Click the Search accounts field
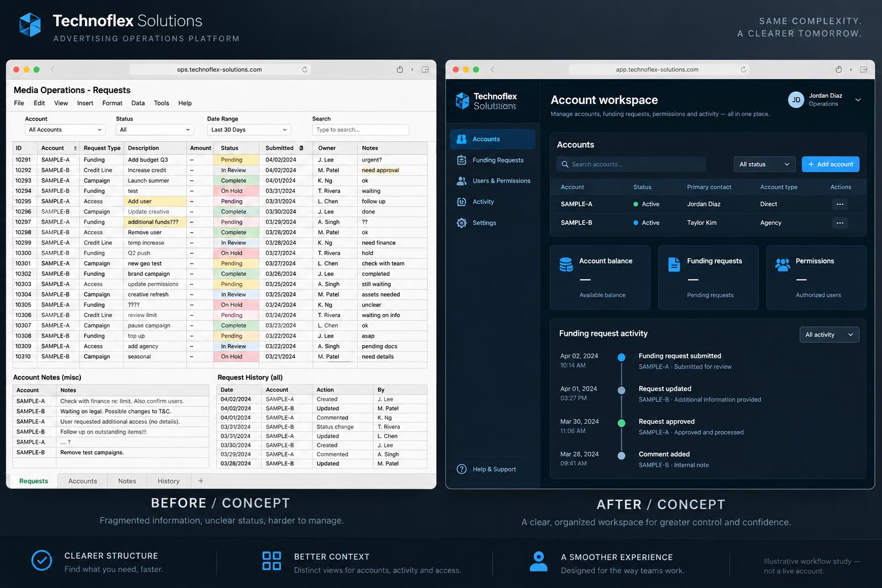Viewport: 882px width, 588px height. click(x=631, y=164)
